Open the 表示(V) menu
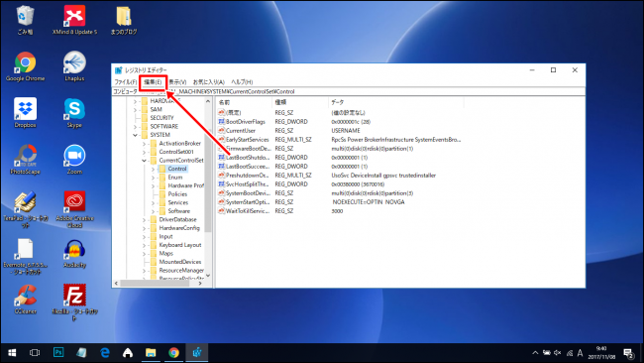The image size is (644, 363). click(x=177, y=82)
